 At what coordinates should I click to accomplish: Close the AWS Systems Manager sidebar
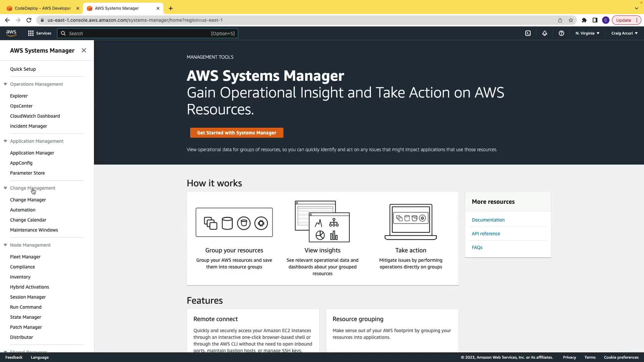click(84, 50)
